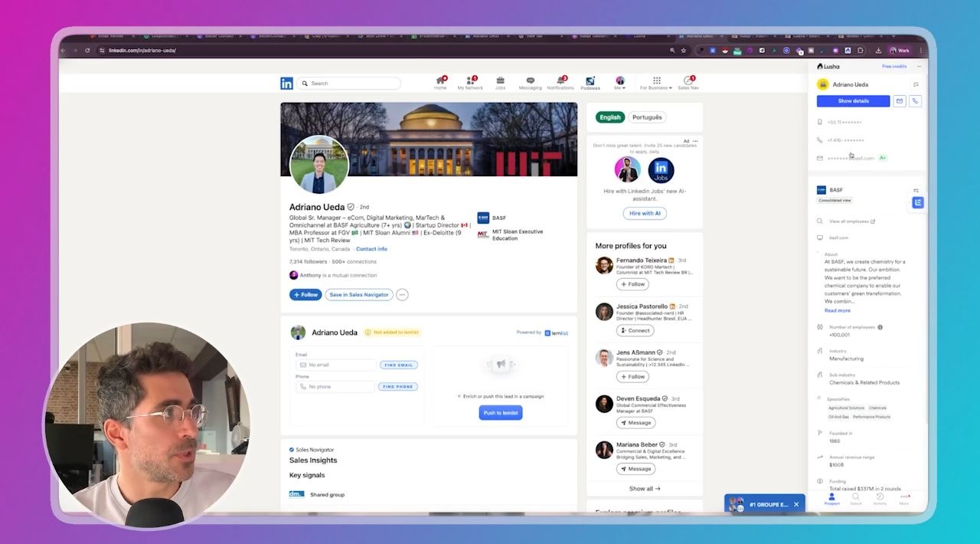
Task: Click Hire with AI button
Action: click(645, 213)
